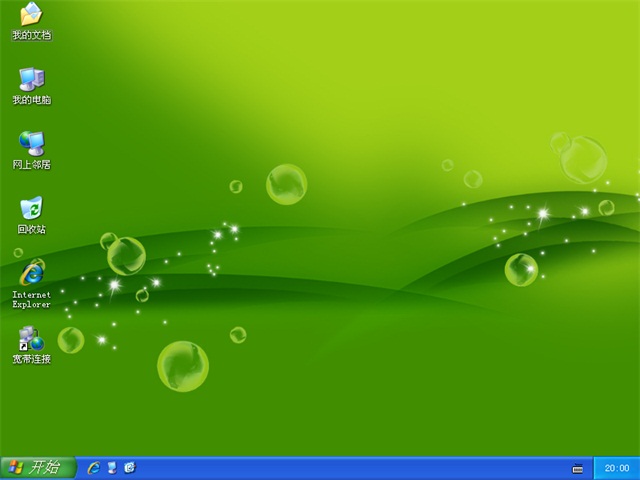This screenshot has width=640, height=480.
Task: Open the keyboard input method tray icon
Action: [577, 468]
